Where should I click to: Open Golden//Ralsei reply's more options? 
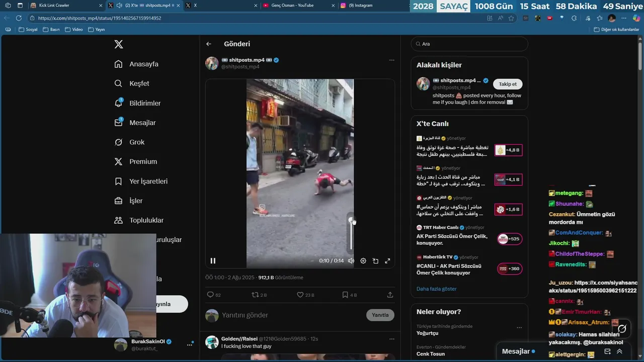point(391,339)
